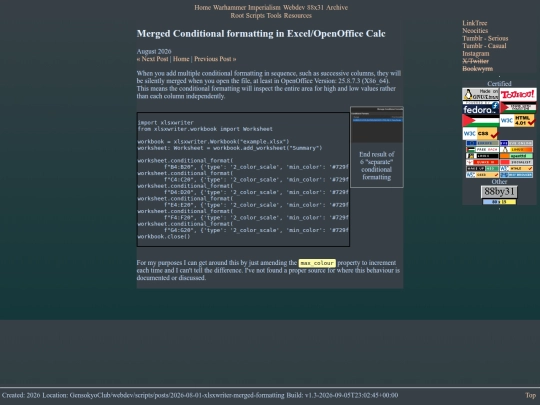540x405 pixels.
Task: Click the W3C HTML 4.01 validation badge
Action: coord(518,121)
